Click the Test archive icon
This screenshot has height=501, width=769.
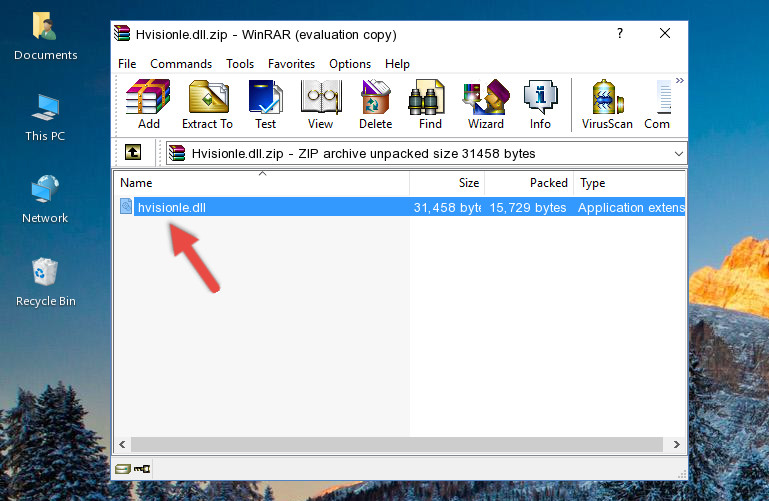click(265, 97)
